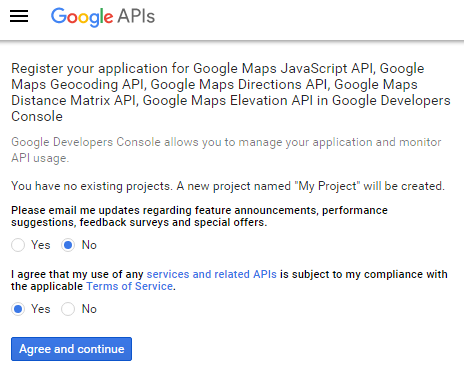Click the 'Please email me updates' question text
Screen dimensions: 464x376
199,216
